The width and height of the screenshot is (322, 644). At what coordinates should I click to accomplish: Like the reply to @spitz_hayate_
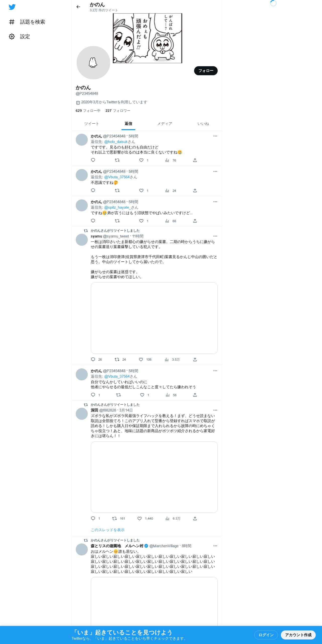[141, 221]
